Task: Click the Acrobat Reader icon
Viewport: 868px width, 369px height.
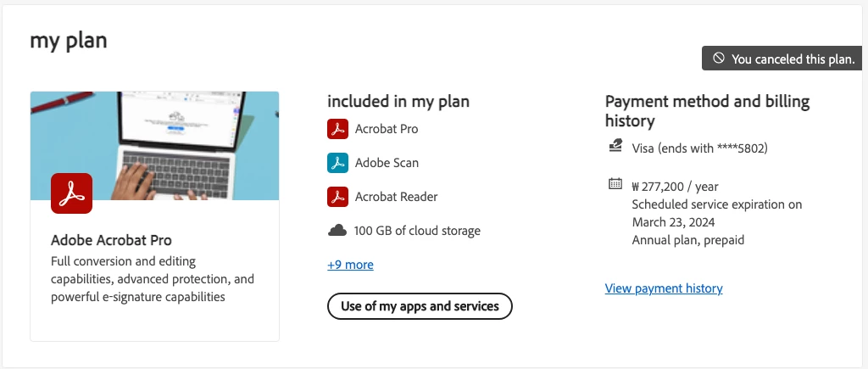Action: tap(337, 197)
